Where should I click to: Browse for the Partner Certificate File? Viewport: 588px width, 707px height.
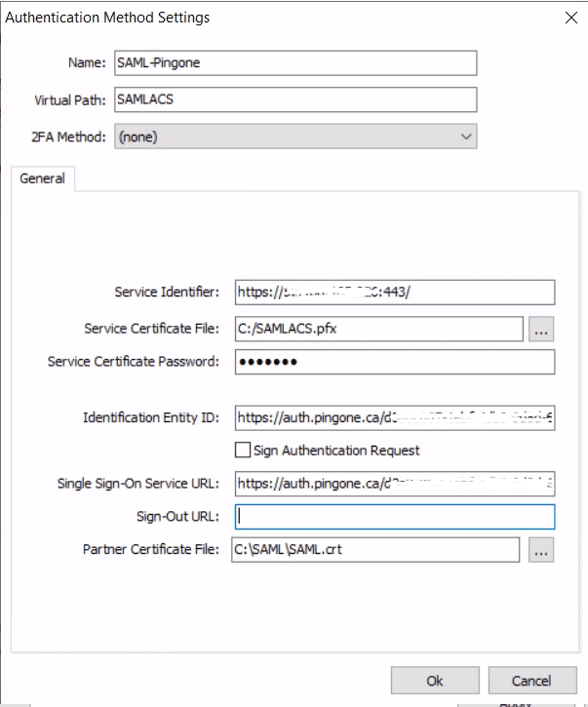pyautogui.click(x=541, y=550)
